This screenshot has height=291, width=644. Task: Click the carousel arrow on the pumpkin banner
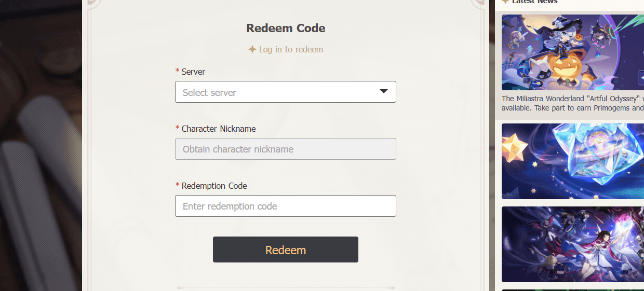[641, 78]
